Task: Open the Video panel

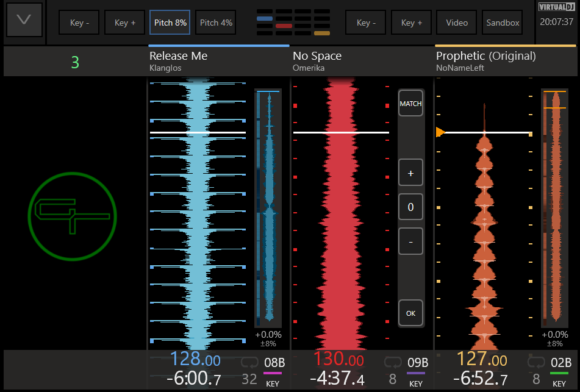Action: pos(457,23)
